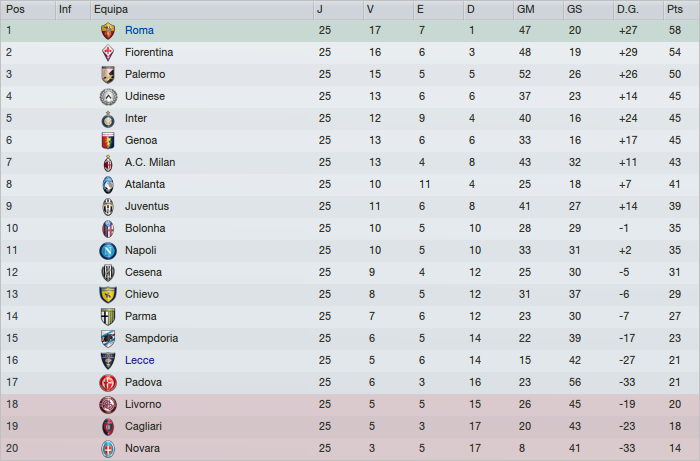Click the Juventus club crest
This screenshot has width=700, height=461.
click(108, 206)
